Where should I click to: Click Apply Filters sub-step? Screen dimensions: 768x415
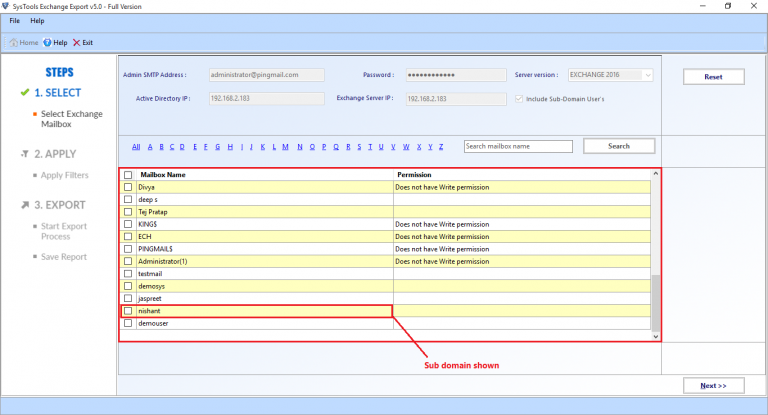click(65, 175)
